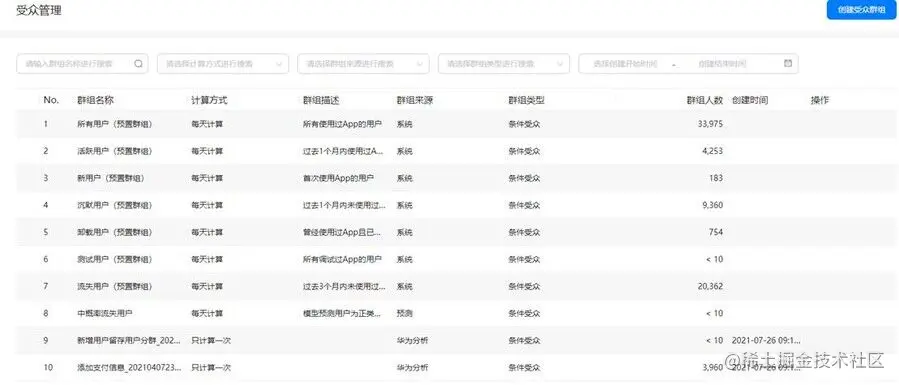Screen dimensions: 899x385
Task: Open the 群组来源 filter dropdown
Action: (363, 64)
